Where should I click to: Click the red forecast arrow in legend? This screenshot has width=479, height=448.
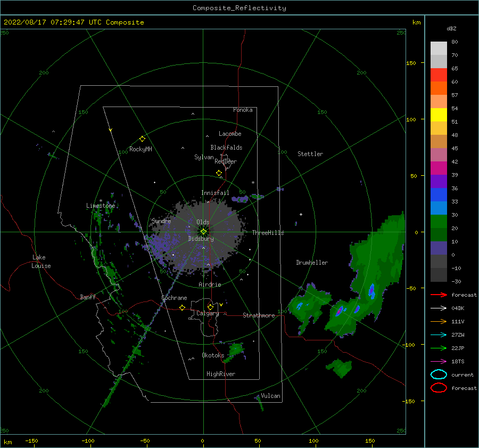[x=439, y=295]
